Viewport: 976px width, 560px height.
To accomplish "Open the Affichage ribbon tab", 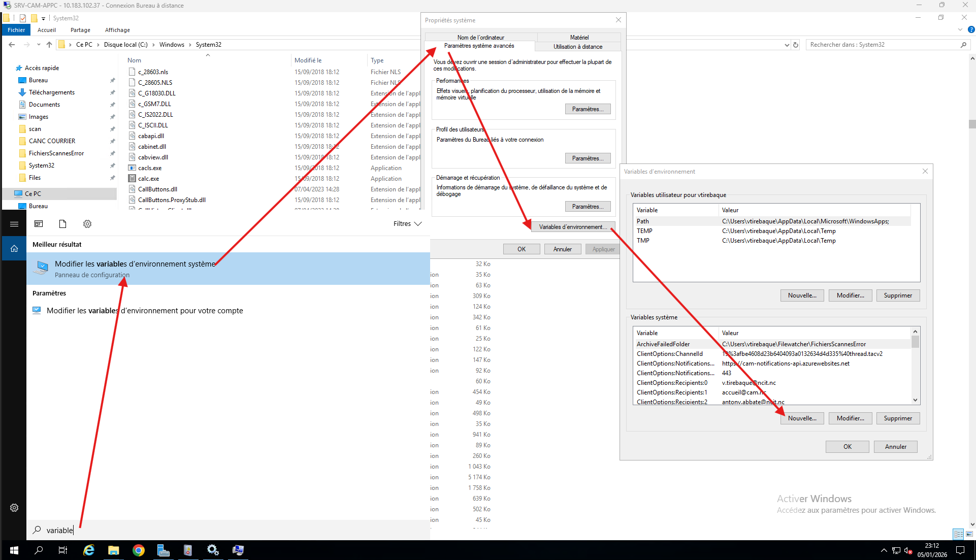I will (117, 30).
